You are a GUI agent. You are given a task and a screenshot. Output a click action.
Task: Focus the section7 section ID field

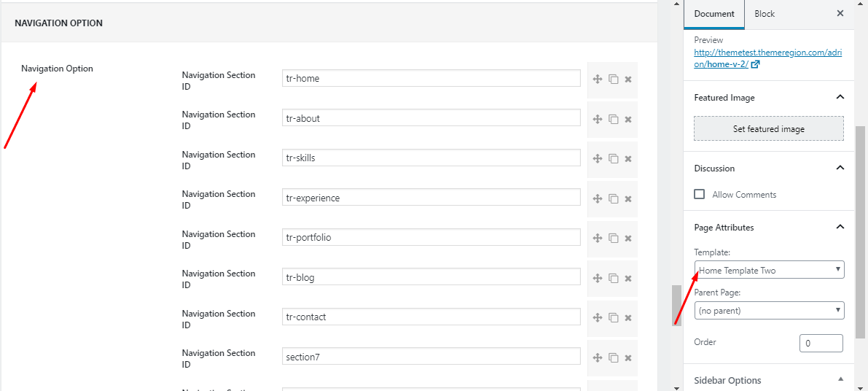(x=431, y=357)
